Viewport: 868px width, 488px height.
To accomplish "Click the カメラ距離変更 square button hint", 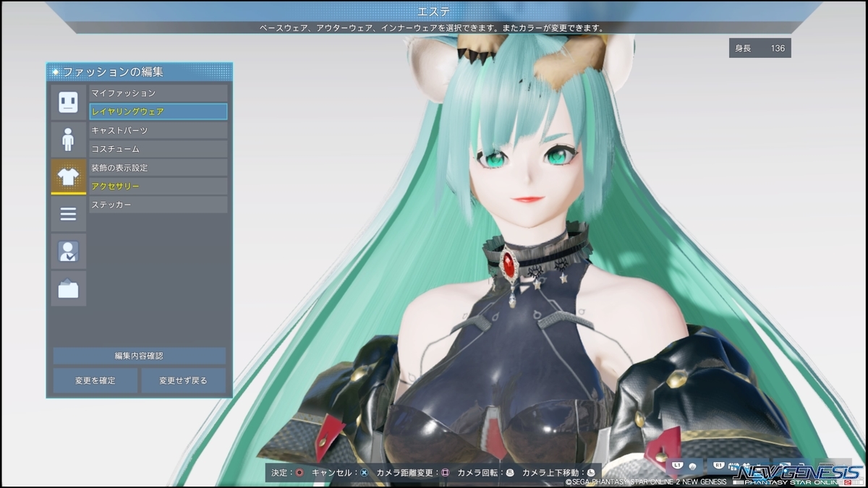I will coord(446,473).
